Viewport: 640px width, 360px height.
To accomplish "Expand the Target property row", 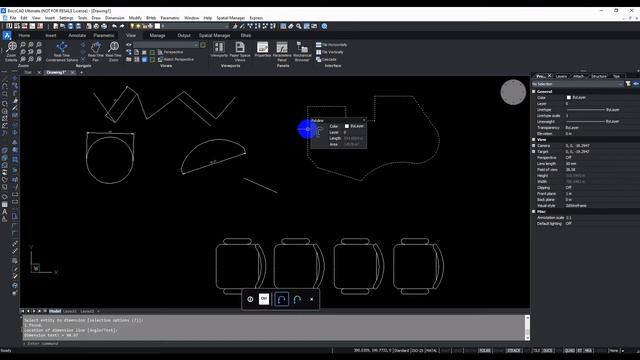I will tap(534, 151).
